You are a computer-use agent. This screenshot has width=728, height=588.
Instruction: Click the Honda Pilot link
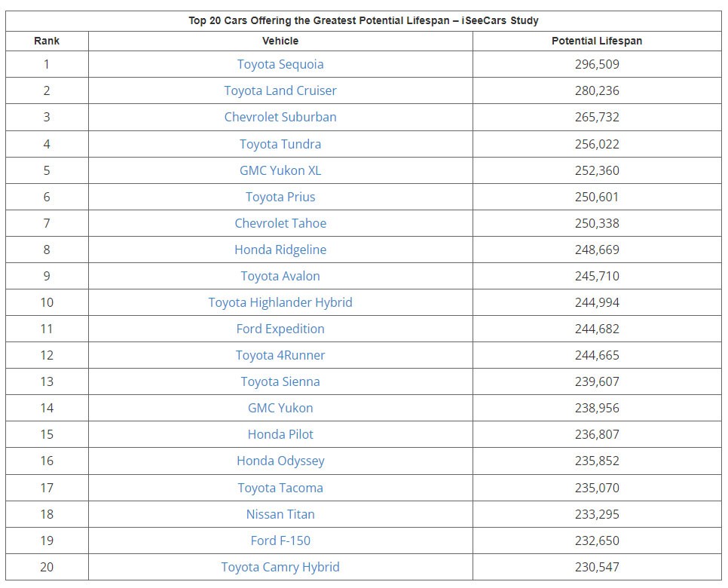click(280, 434)
